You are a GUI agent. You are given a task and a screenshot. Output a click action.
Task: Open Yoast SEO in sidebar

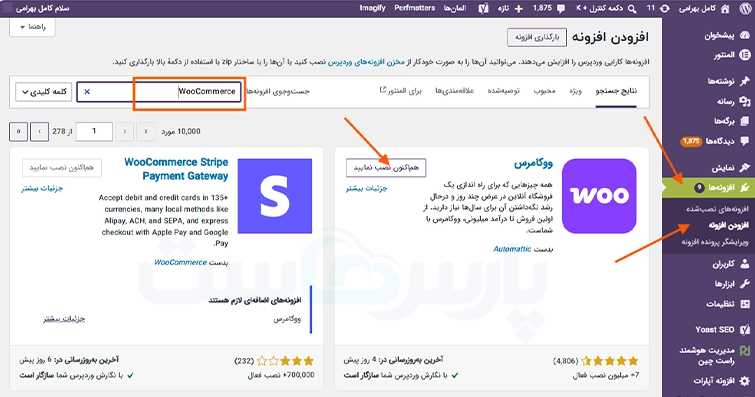point(722,330)
